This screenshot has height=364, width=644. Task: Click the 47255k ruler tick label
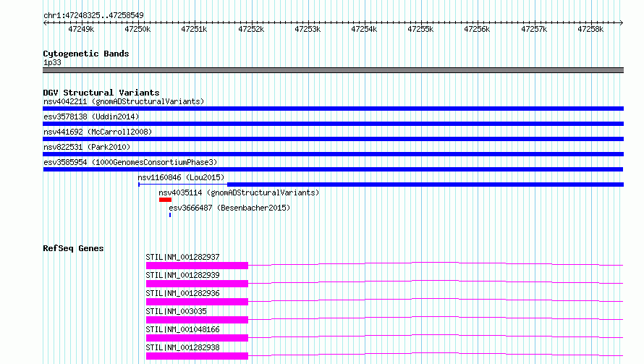[x=420, y=29]
